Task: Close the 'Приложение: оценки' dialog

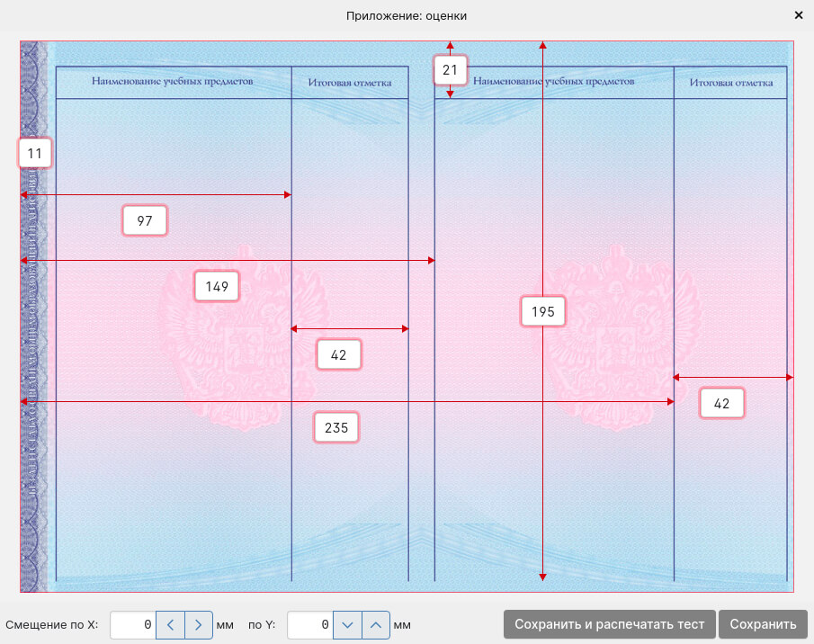Action: pos(799,15)
